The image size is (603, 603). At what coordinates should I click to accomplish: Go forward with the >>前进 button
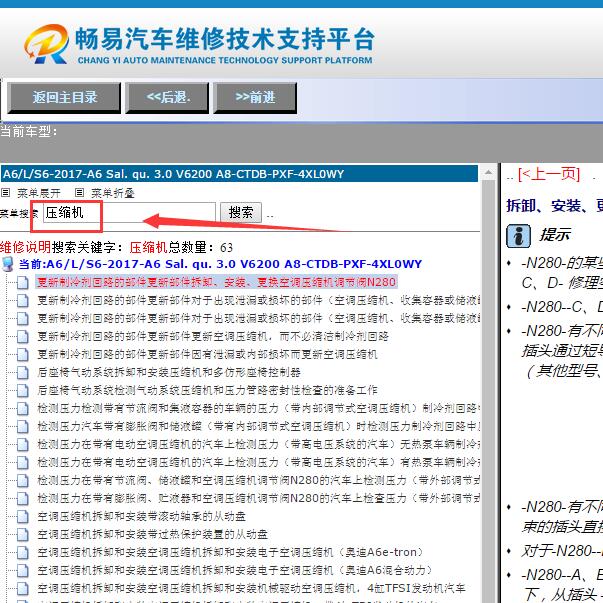pyautogui.click(x=255, y=97)
